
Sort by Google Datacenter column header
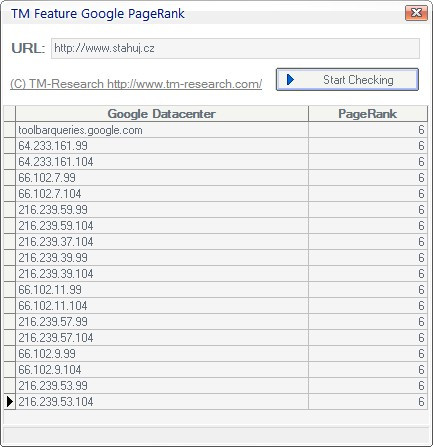[162, 114]
